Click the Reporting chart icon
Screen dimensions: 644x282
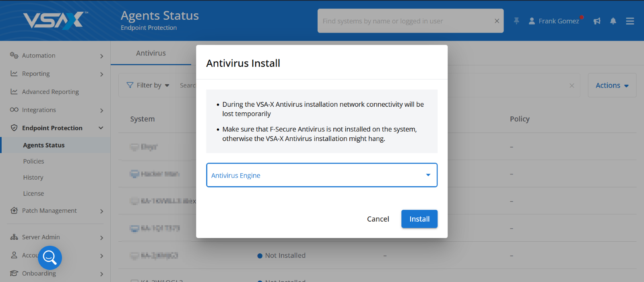tap(14, 73)
